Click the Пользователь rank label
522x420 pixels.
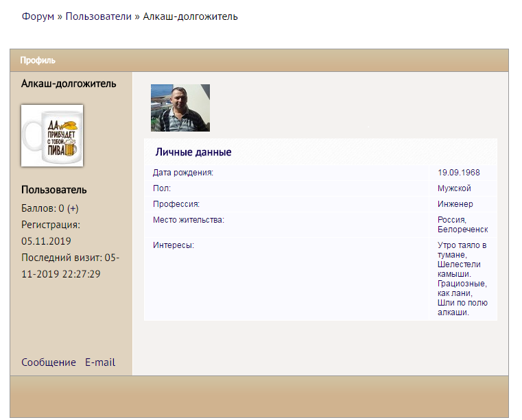54,190
